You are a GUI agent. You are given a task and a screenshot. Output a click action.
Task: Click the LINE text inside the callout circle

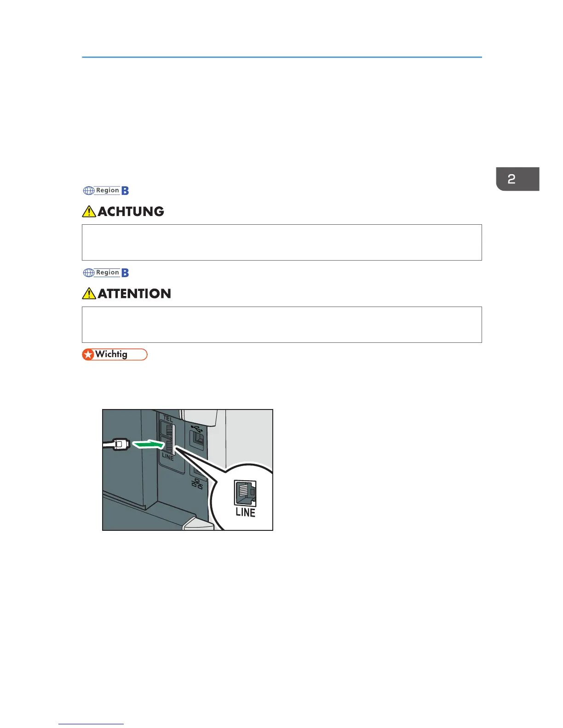(x=245, y=512)
